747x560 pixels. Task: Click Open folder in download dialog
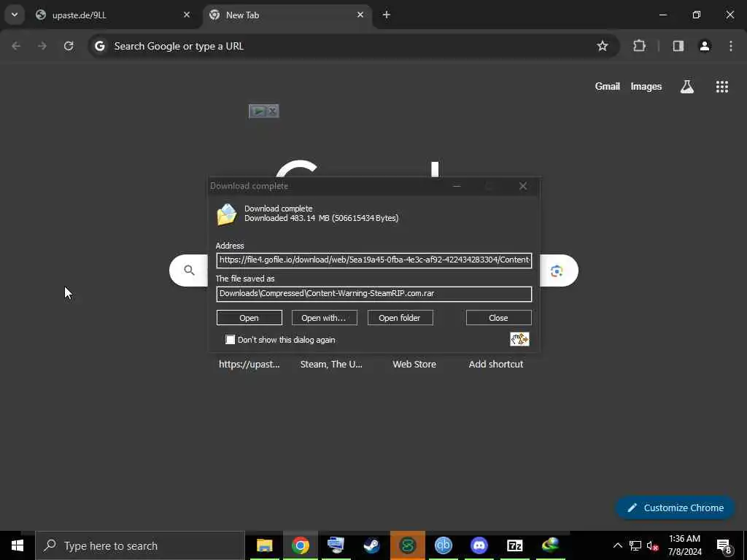click(x=400, y=318)
